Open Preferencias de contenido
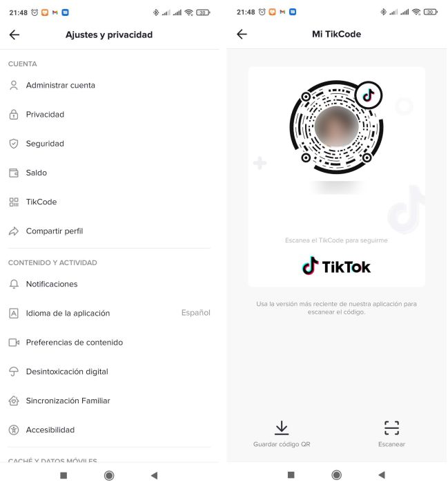This screenshot has width=448, height=489. pyautogui.click(x=109, y=343)
